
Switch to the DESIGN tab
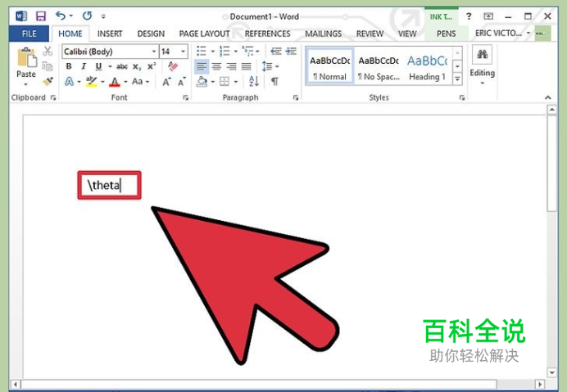[151, 34]
